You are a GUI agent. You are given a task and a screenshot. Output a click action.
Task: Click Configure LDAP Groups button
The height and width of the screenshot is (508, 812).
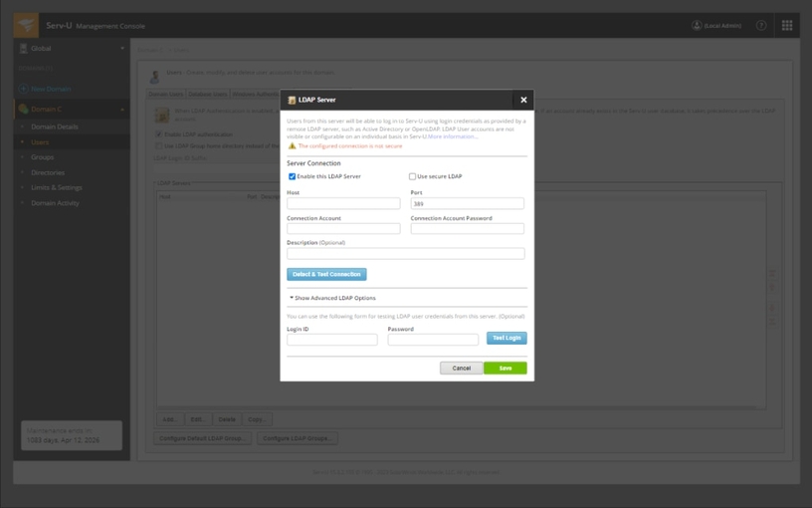(298, 438)
